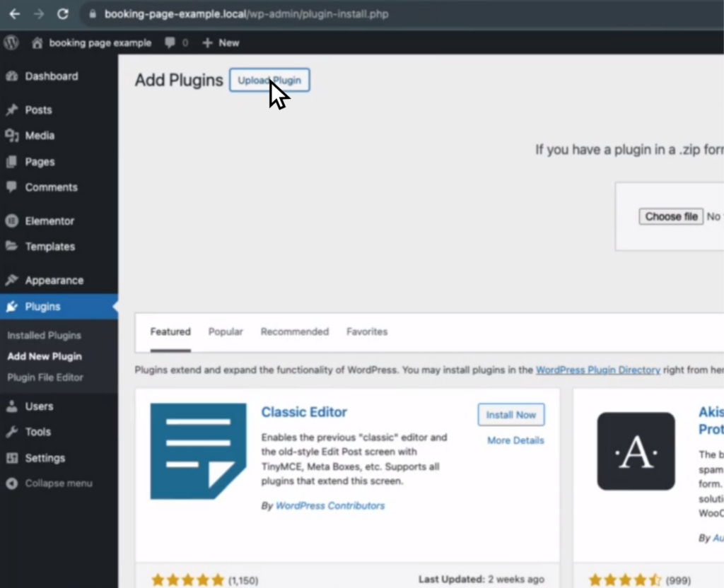Open More Details for Classic Editor
This screenshot has height=588, width=724.
click(x=515, y=440)
